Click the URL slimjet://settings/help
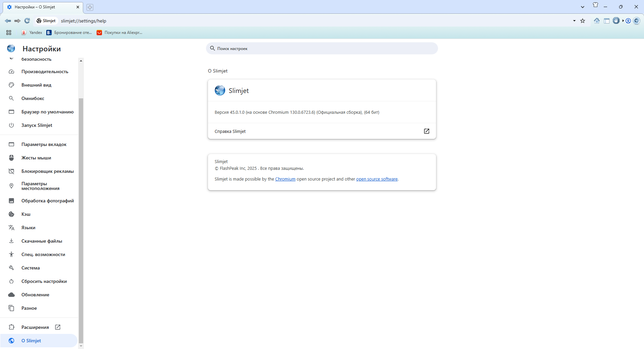Screen dimensions: 644x349 coord(84,21)
